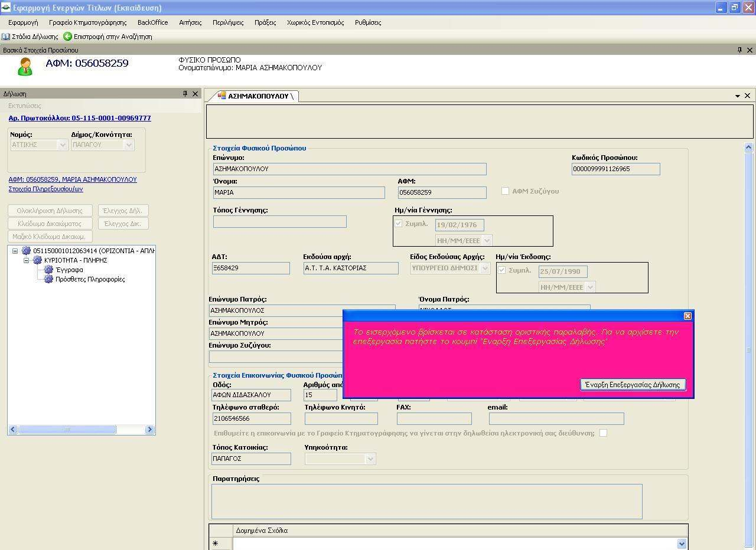
Task: Open protocol number link 05-115-0001-00969777
Action: tap(80, 118)
